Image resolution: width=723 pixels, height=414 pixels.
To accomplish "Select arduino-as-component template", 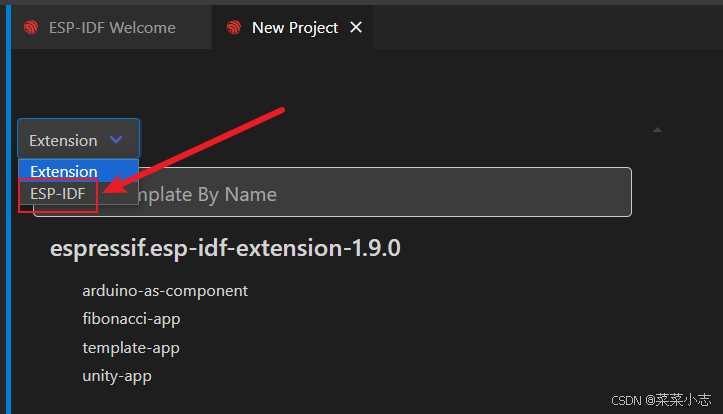I will tap(165, 291).
